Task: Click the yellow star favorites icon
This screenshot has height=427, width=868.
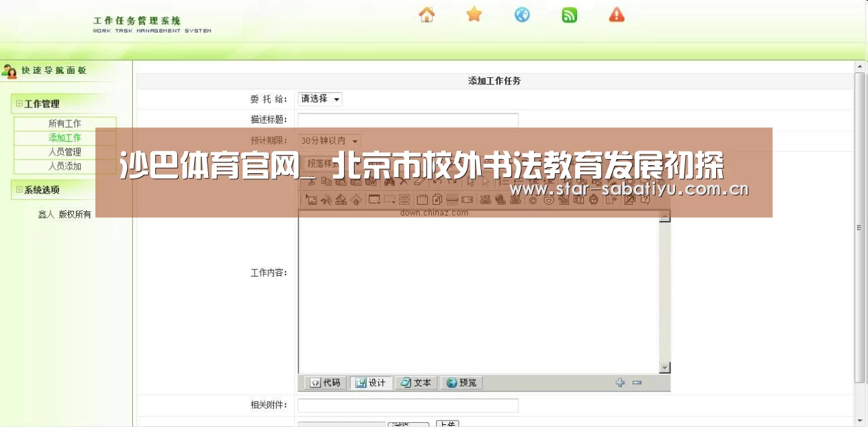Action: pyautogui.click(x=474, y=14)
